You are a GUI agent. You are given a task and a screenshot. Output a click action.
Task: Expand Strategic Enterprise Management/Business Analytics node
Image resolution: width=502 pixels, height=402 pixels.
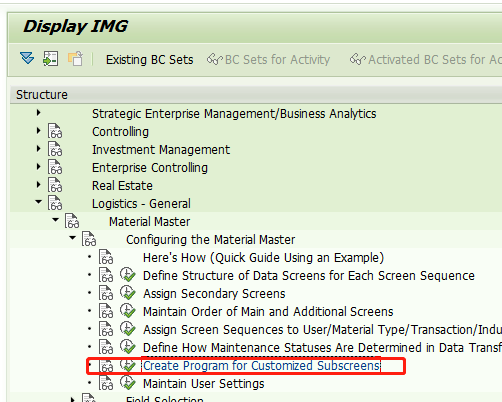[x=39, y=113]
